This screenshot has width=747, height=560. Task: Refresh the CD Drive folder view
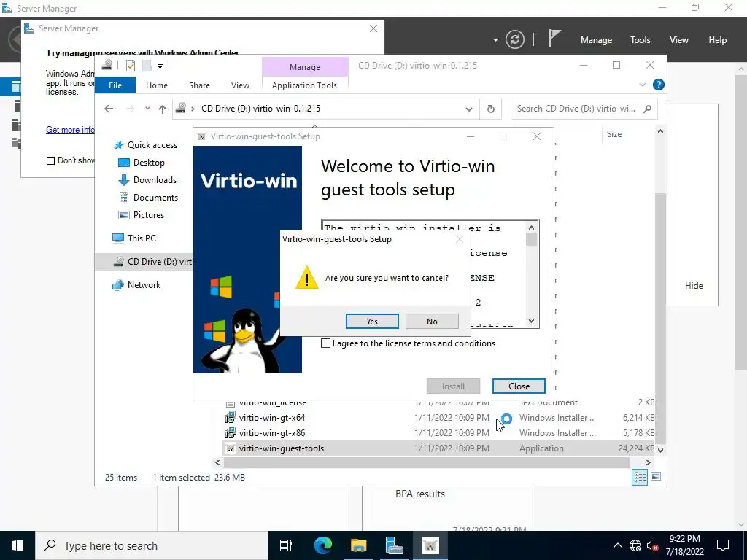491,109
